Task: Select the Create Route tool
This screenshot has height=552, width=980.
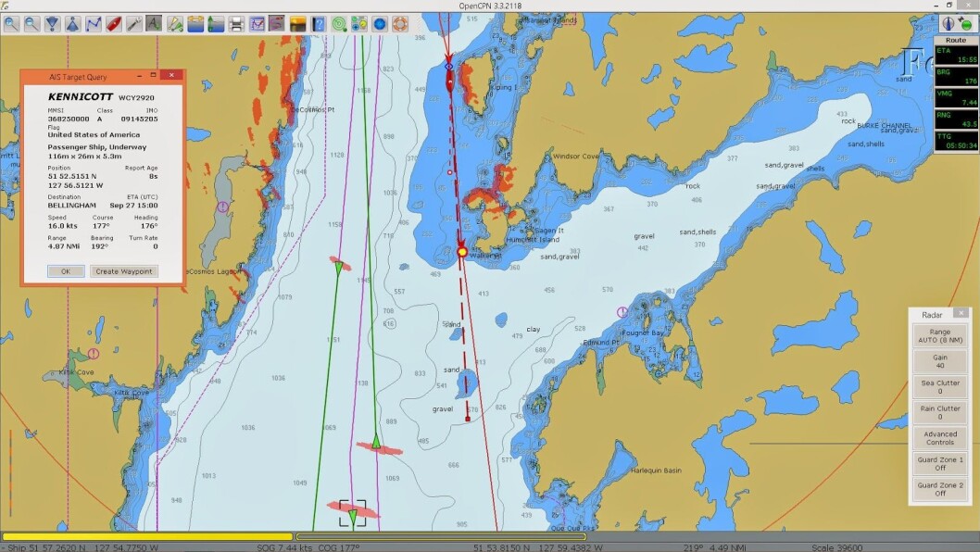Action: 94,24
